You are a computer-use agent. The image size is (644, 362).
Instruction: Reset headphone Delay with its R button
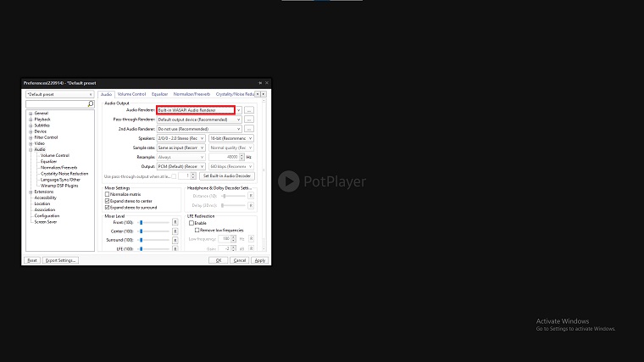click(x=251, y=205)
